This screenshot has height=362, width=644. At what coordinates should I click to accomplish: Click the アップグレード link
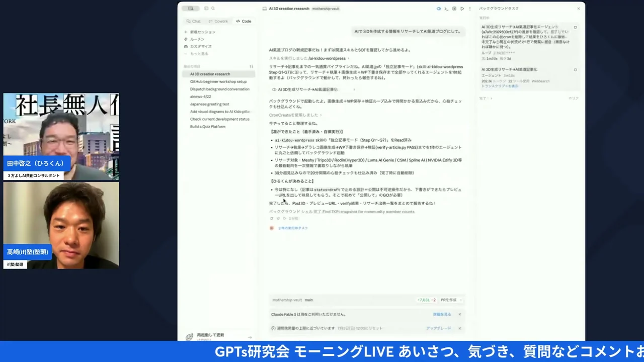pos(439,328)
